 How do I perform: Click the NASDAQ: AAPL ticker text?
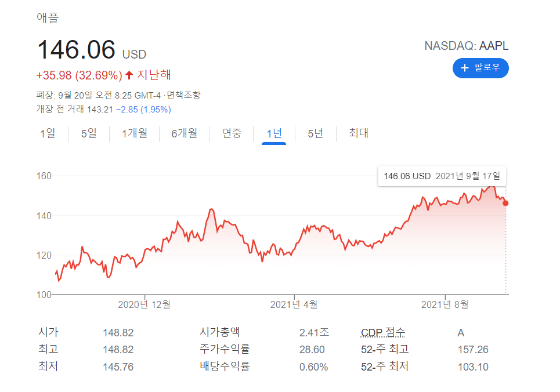click(466, 46)
